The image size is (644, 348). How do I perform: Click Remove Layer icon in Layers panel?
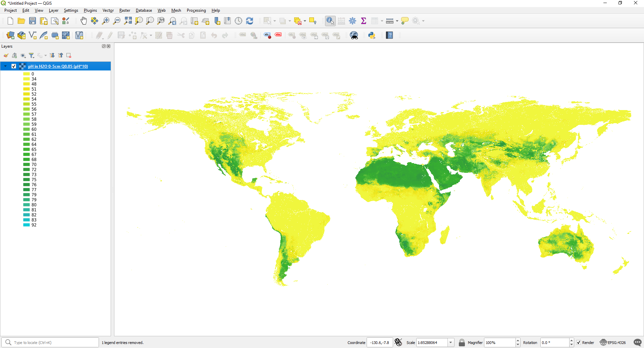(69, 55)
